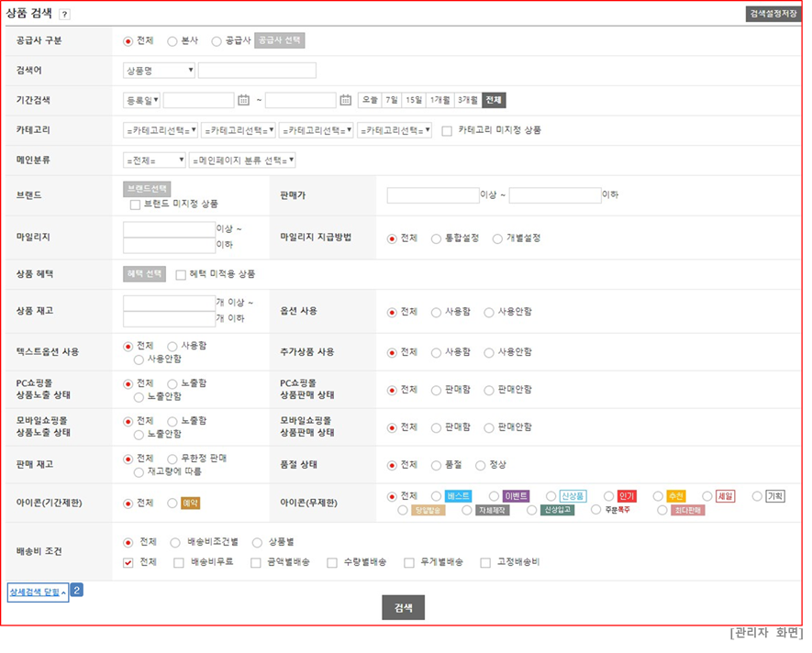
Task: Open the 메인페이지 분류 선택 dropdown
Action: [242, 160]
